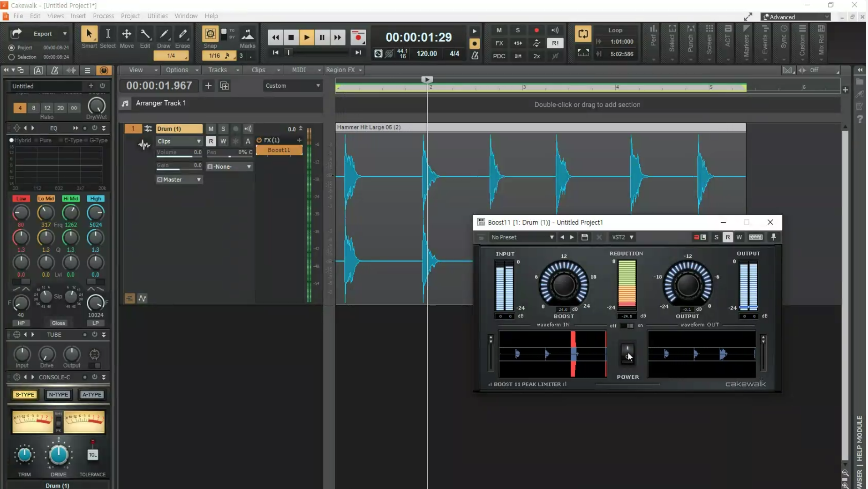This screenshot has height=489, width=868.
Task: Open virtual keyboard icon in Boost11
Action: click(756, 237)
